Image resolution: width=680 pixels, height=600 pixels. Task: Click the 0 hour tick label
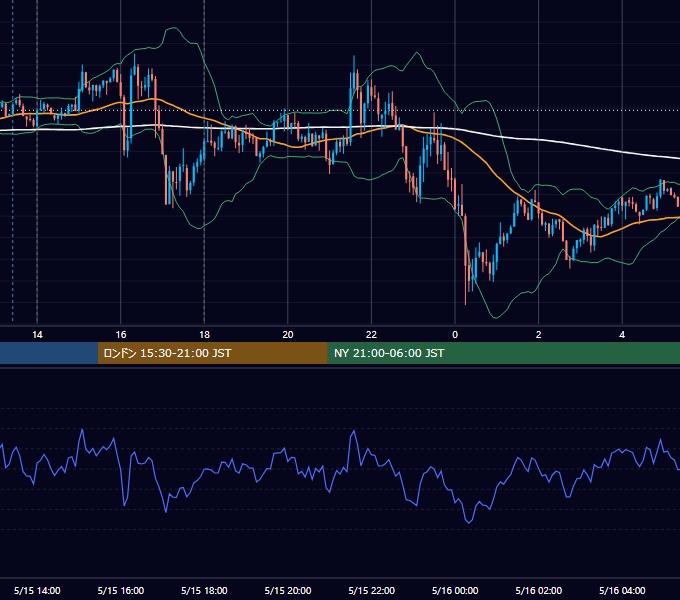click(455, 335)
